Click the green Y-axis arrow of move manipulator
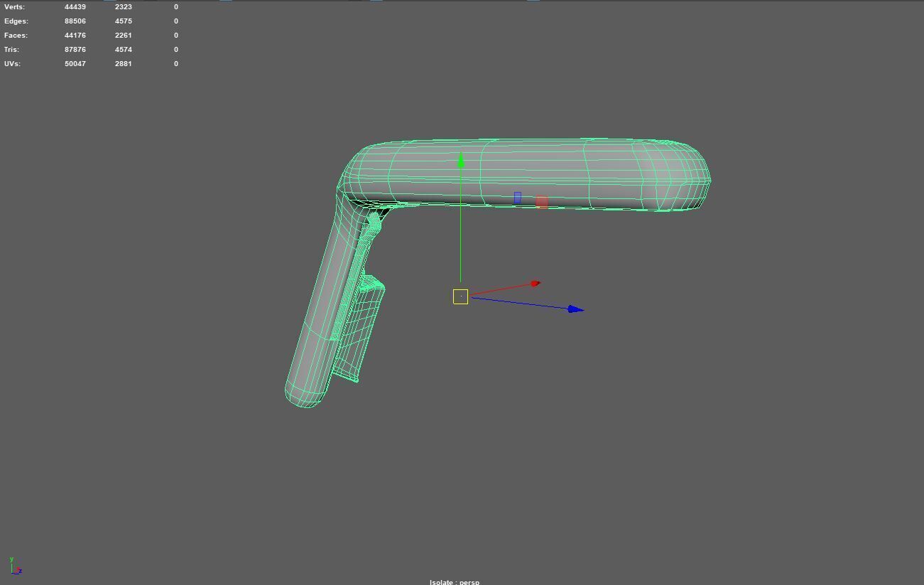This screenshot has width=924, height=585. click(x=461, y=161)
